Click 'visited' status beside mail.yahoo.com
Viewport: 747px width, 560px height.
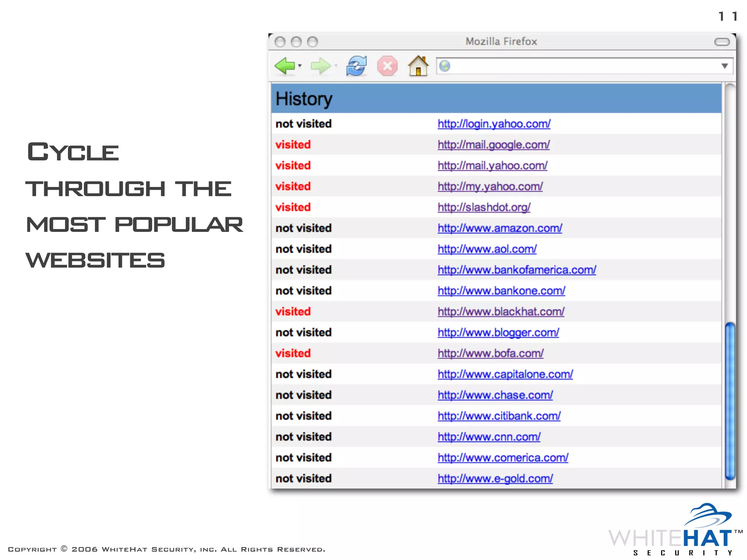click(293, 166)
